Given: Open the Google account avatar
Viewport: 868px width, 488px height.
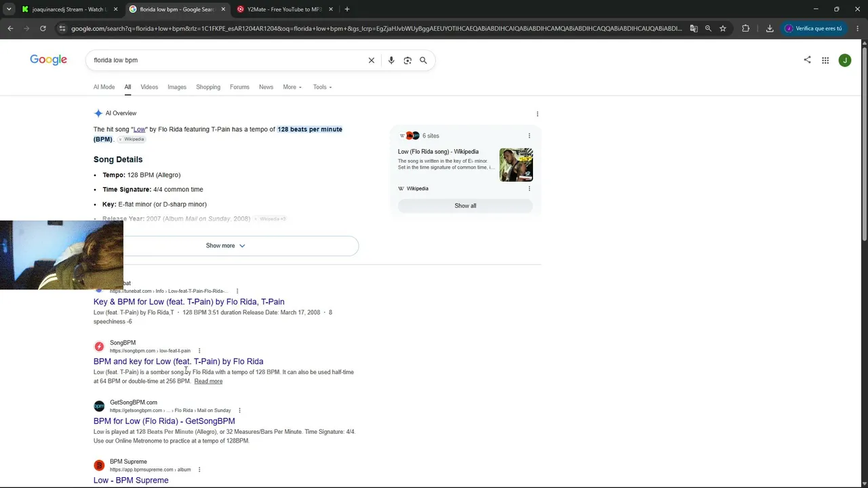Looking at the screenshot, I should click(x=845, y=60).
